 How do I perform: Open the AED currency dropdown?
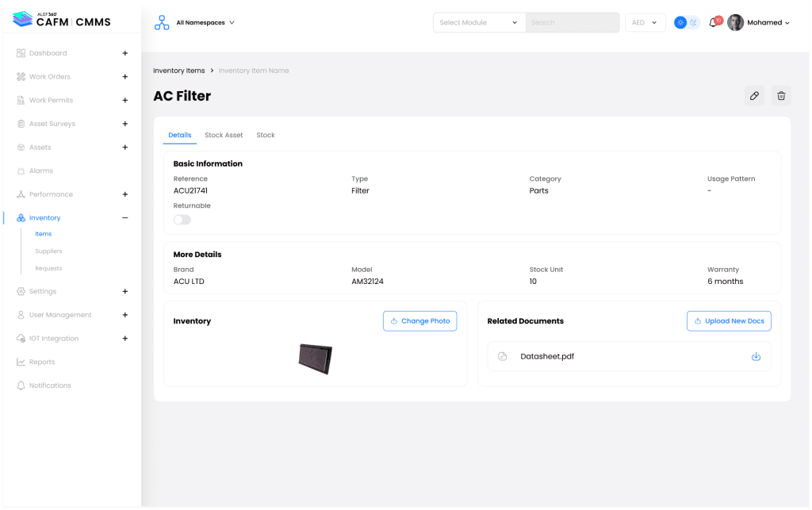pos(645,23)
